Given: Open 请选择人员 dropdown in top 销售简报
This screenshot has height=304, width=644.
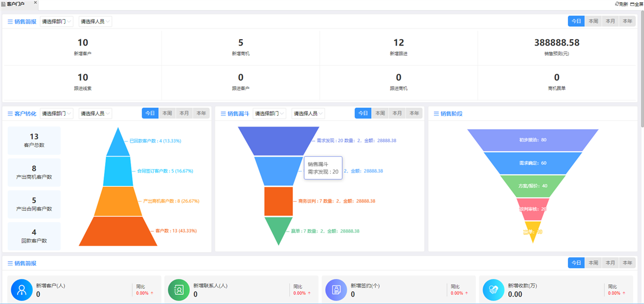Looking at the screenshot, I should (95, 22).
